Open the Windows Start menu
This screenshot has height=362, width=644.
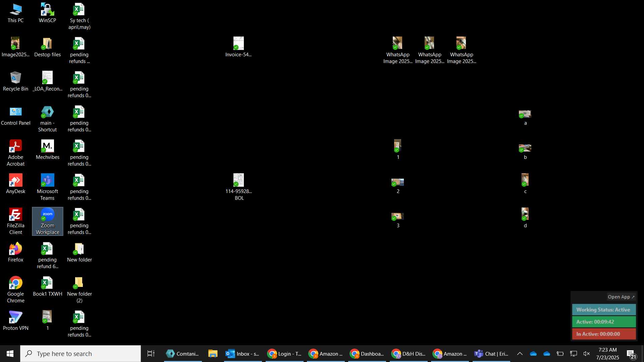(x=10, y=354)
